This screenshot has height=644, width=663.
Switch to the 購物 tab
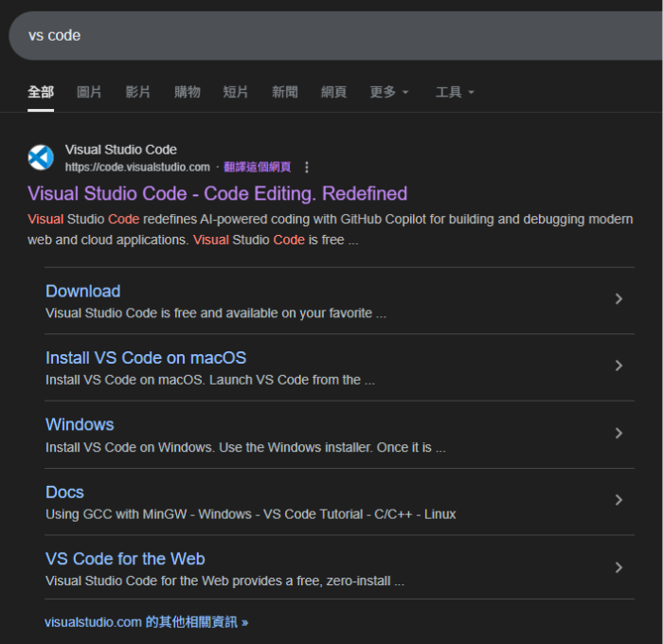pyautogui.click(x=187, y=92)
